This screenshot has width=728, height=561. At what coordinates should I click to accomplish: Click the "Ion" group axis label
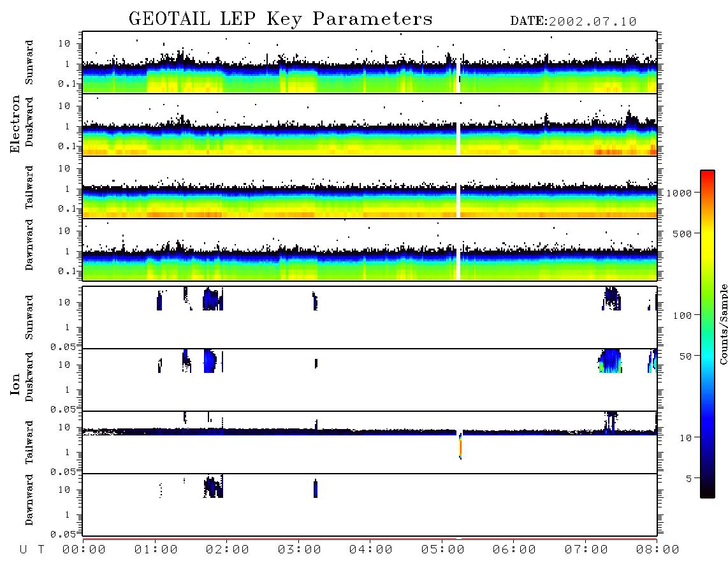[15, 384]
